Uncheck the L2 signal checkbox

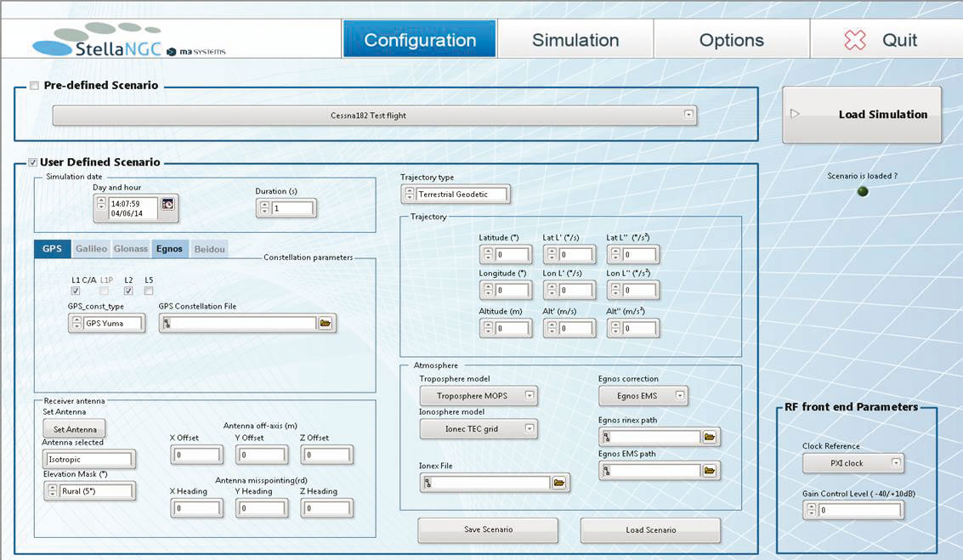coord(128,291)
